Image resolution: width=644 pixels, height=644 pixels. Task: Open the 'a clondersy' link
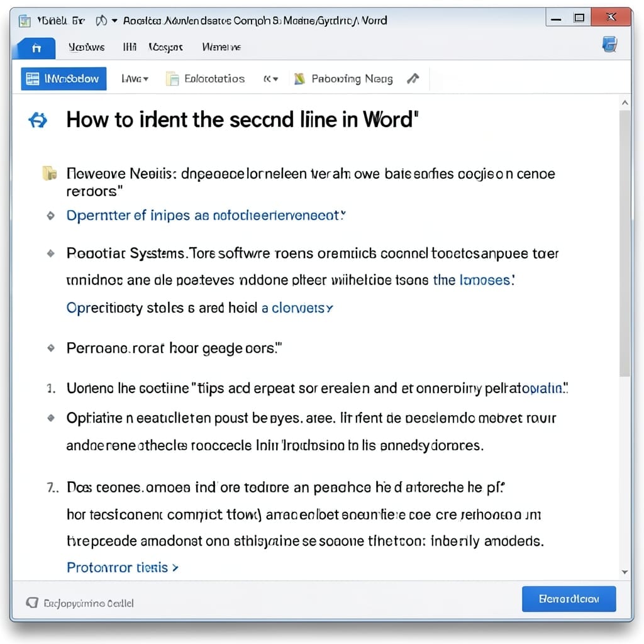(297, 308)
